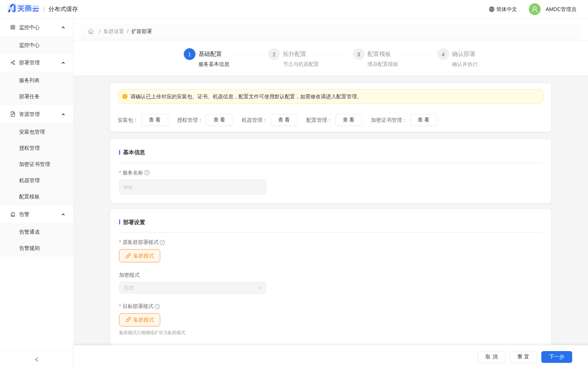Open the 加密模式 dropdown showing 关闭

[x=193, y=288]
